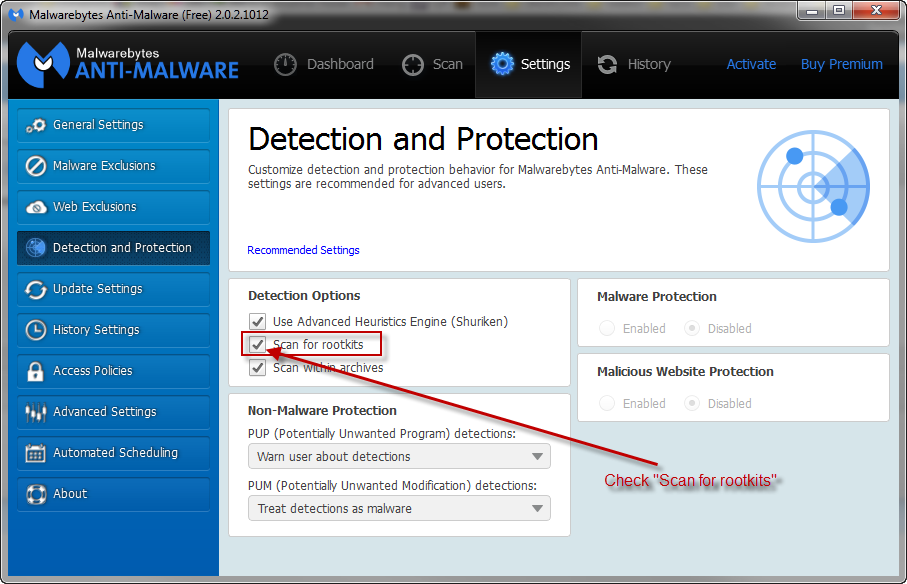Click the radar graphic in the header panel
The height and width of the screenshot is (584, 907).
(813, 187)
